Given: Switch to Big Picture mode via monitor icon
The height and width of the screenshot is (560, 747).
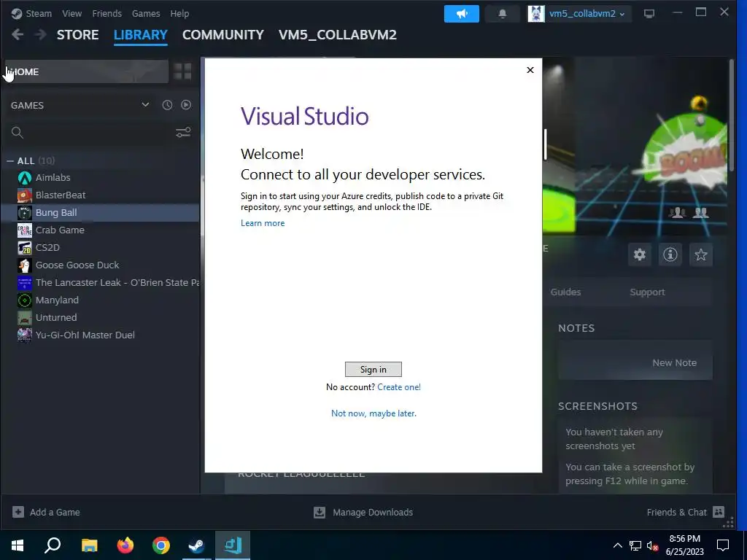Looking at the screenshot, I should click(x=649, y=14).
